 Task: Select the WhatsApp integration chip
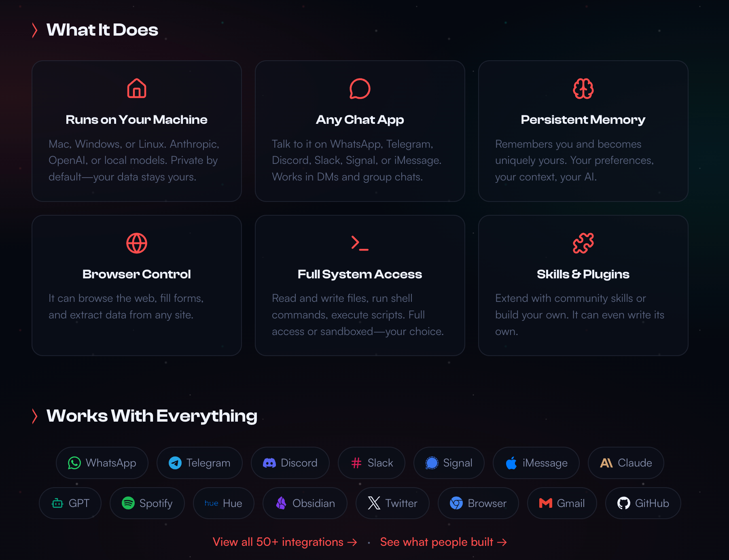[x=102, y=463]
